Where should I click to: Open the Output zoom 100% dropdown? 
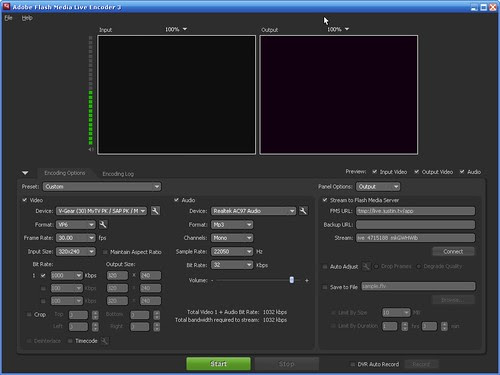coord(338,29)
